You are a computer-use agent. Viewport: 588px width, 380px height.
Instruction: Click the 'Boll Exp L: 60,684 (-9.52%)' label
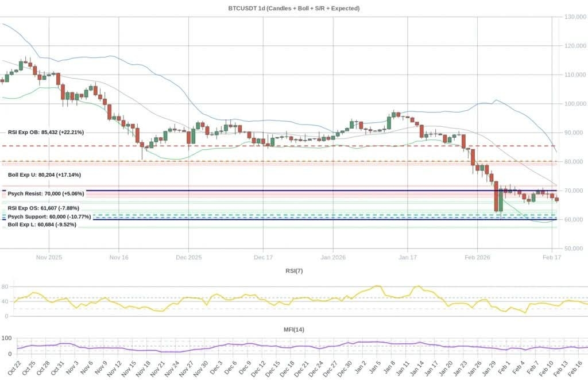tap(42, 224)
